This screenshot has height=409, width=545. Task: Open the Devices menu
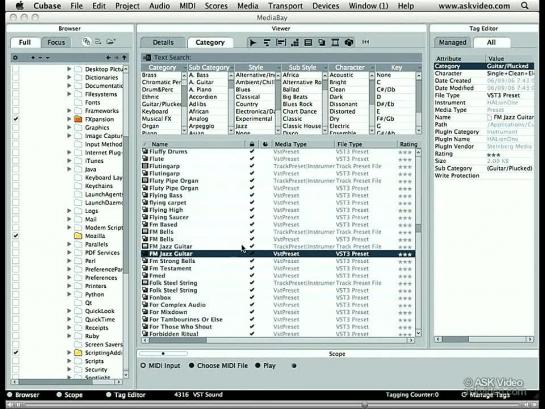click(326, 6)
